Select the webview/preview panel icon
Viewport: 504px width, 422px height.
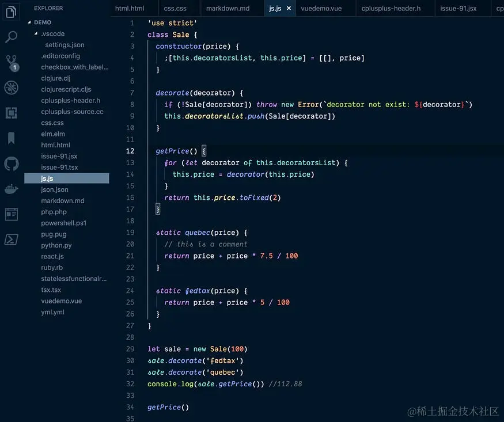coord(12,214)
